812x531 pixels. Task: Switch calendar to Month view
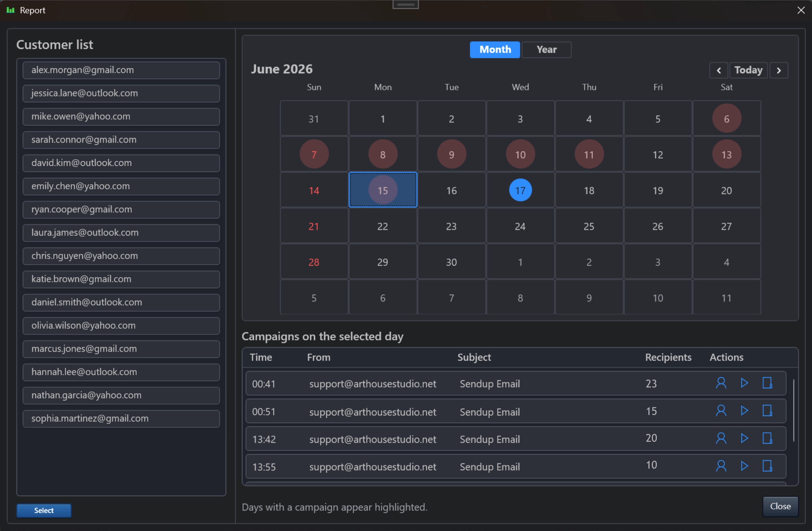(x=495, y=49)
